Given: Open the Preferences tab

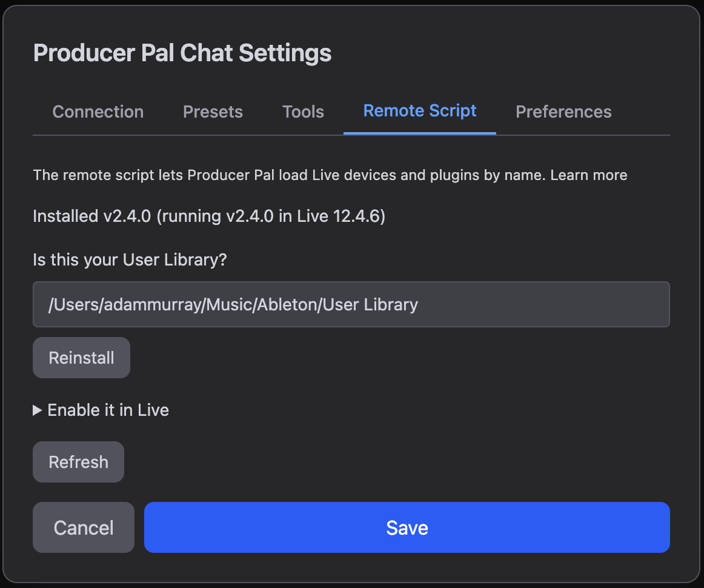Looking at the screenshot, I should pos(563,112).
